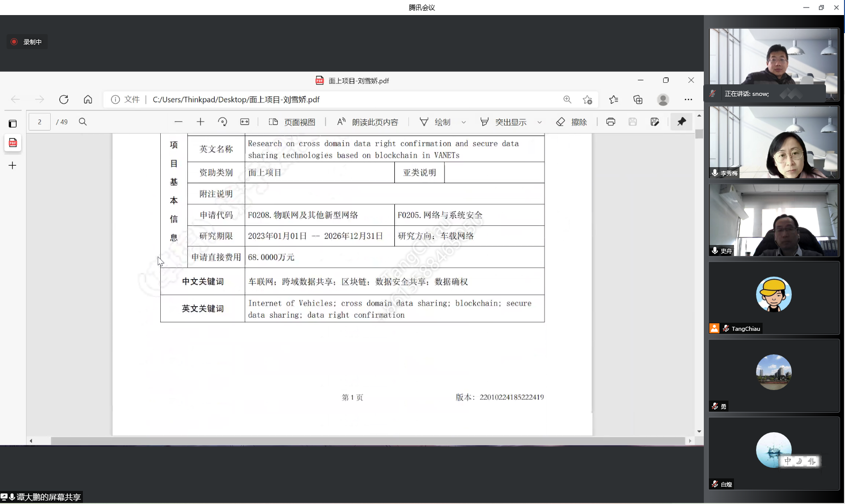This screenshot has height=504, width=845.
Task: Add this page to favorites
Action: tap(587, 99)
